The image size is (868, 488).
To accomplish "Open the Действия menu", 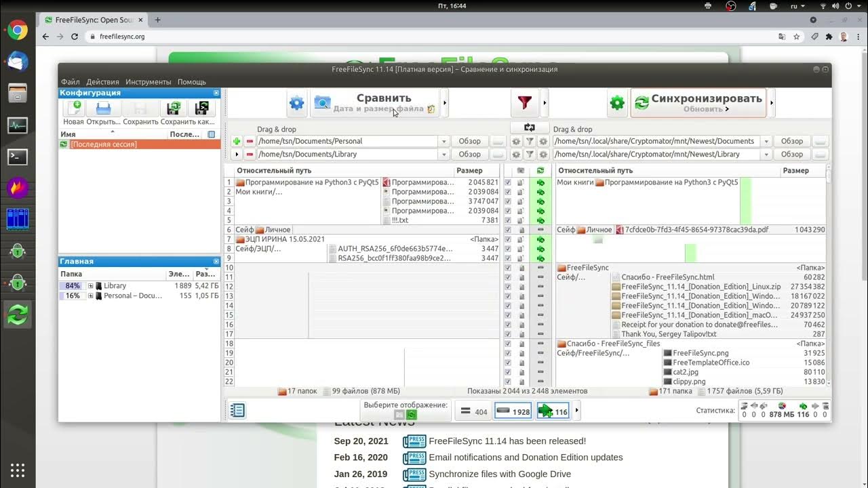I will [102, 82].
